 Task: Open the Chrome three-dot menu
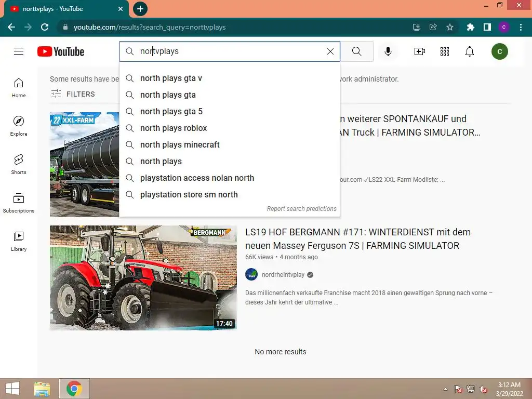(521, 27)
